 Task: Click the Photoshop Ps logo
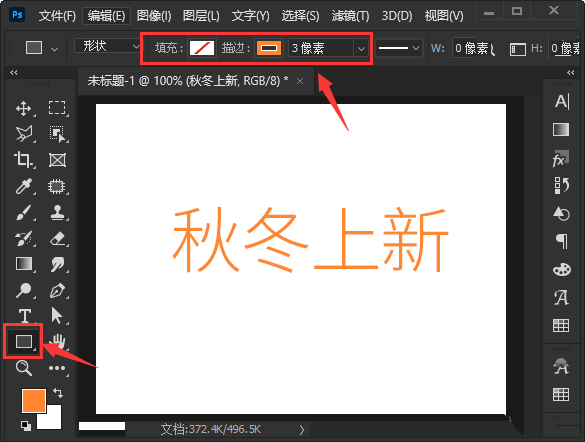[17, 15]
